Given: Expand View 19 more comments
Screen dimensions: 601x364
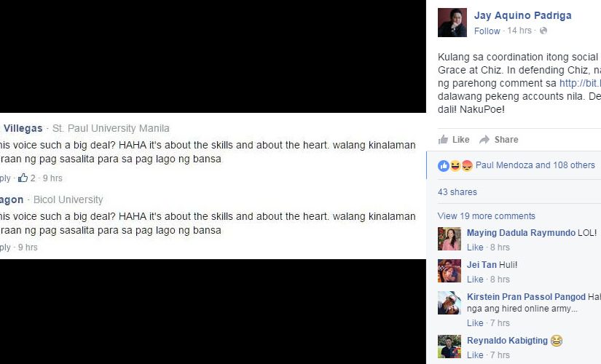Looking at the screenshot, I should [x=487, y=216].
